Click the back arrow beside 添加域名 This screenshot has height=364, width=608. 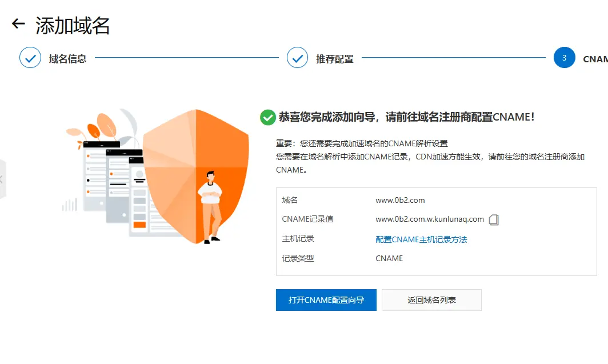click(18, 24)
